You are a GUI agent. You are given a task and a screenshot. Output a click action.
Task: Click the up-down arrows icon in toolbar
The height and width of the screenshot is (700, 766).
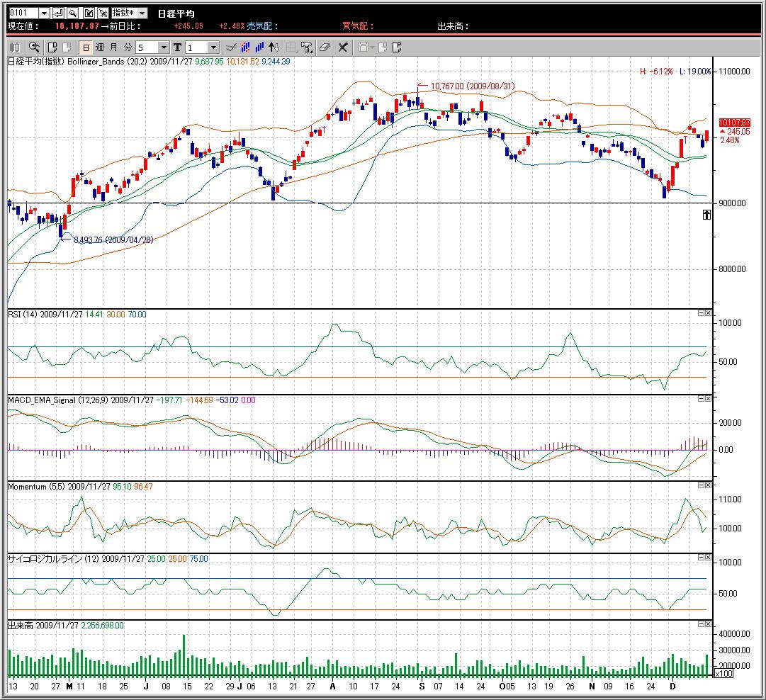pyautogui.click(x=274, y=47)
